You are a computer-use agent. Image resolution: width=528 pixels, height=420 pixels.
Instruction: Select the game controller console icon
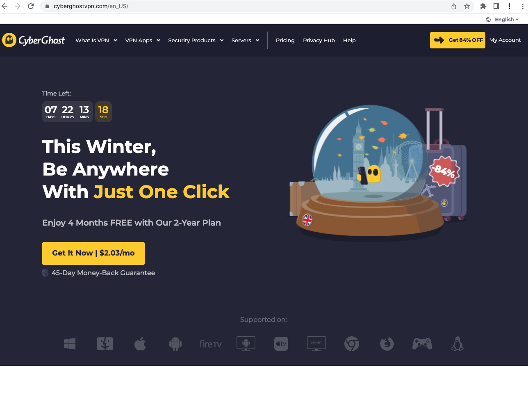click(x=422, y=344)
